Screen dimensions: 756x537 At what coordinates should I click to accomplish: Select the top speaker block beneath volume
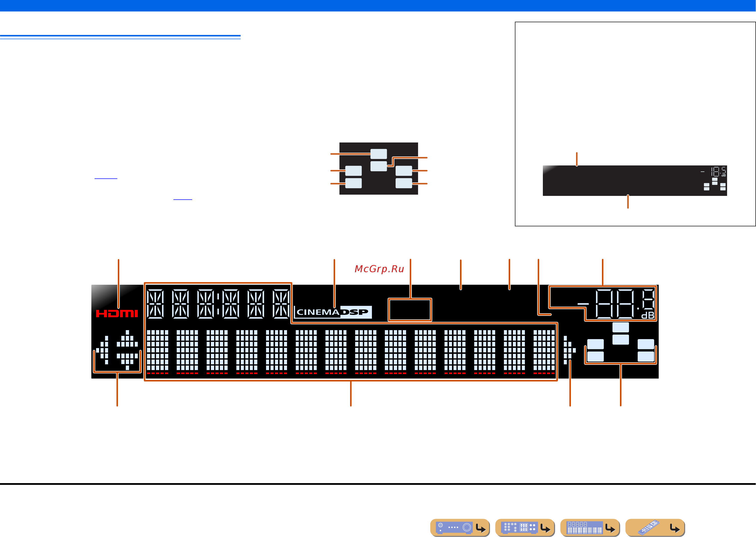[621, 327]
